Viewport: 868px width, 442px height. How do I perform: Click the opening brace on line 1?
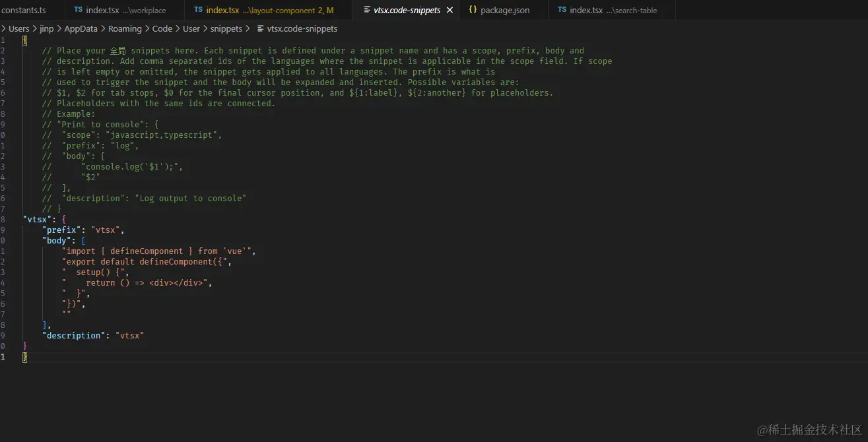(x=24, y=40)
